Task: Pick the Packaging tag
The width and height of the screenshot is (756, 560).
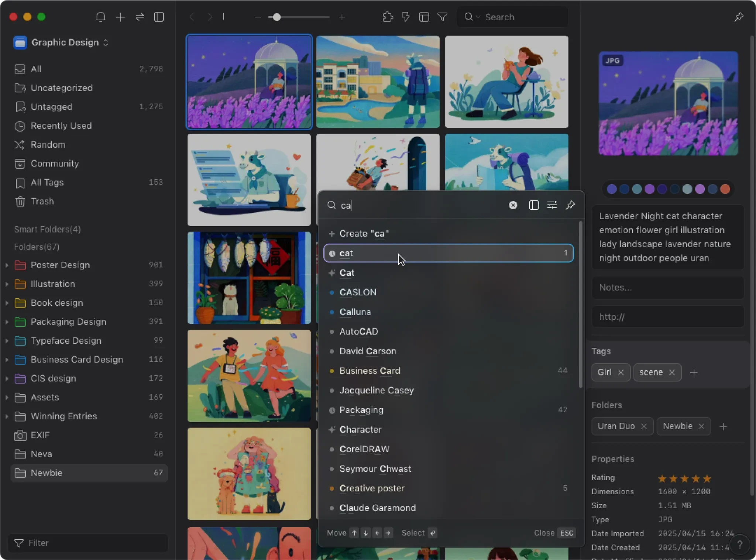Action: 449,410
